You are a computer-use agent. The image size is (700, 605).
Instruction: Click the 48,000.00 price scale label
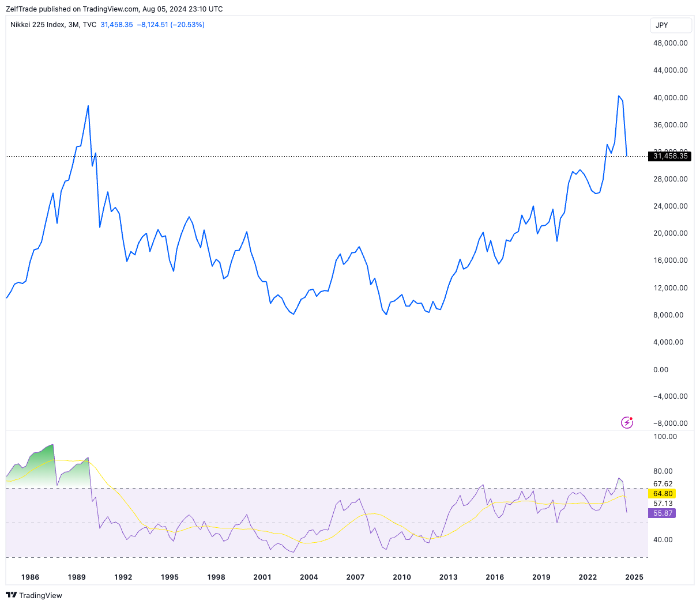point(670,43)
